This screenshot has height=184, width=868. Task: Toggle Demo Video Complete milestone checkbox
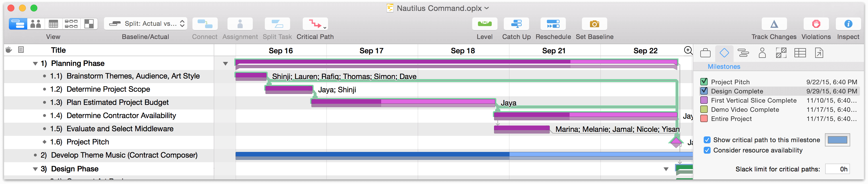704,109
